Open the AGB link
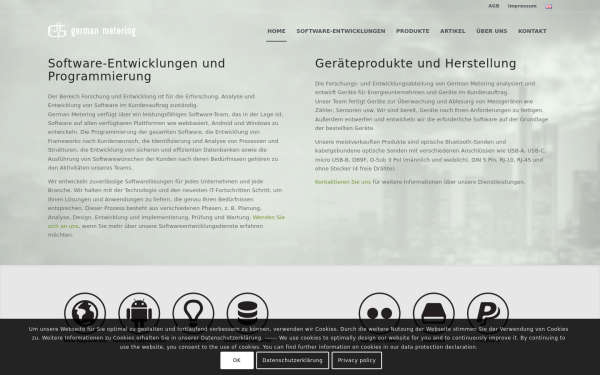Viewport: 600px width, 375px height. click(x=494, y=6)
